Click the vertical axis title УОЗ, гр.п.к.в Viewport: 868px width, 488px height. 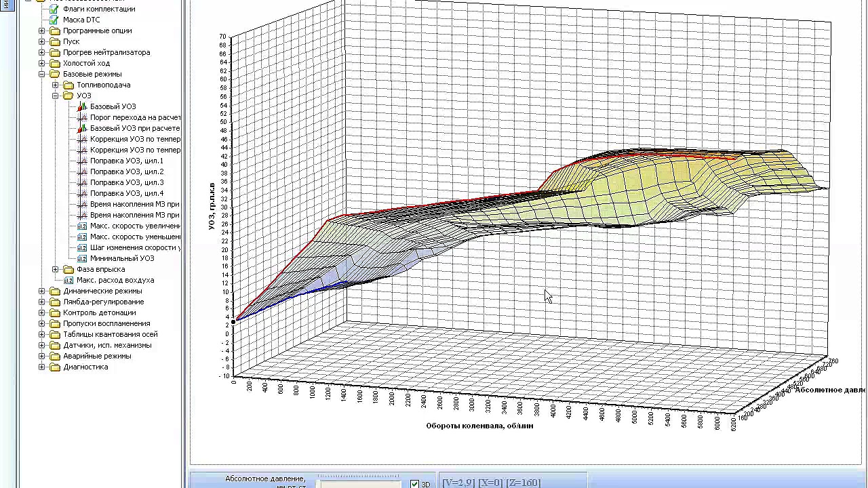coord(212,205)
